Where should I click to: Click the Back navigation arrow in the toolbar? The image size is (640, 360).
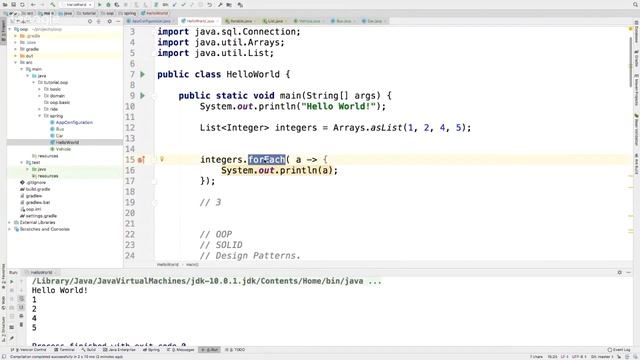[x=33, y=5]
